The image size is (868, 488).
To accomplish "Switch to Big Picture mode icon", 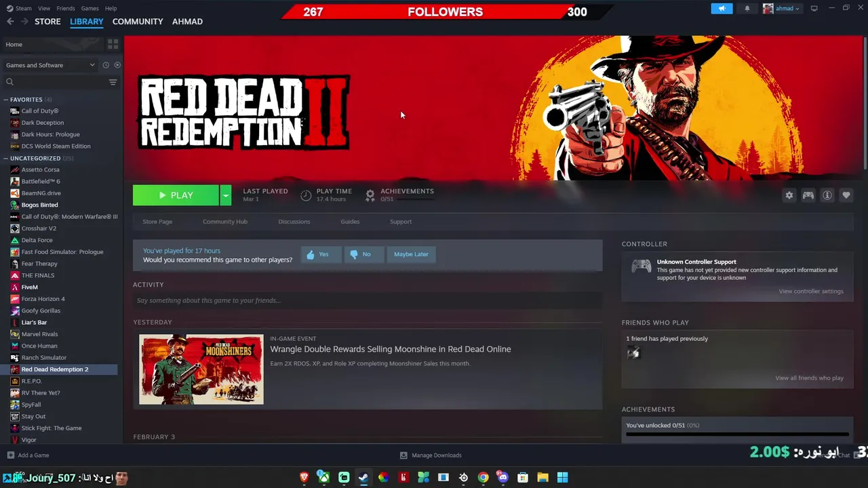I will tap(814, 8).
